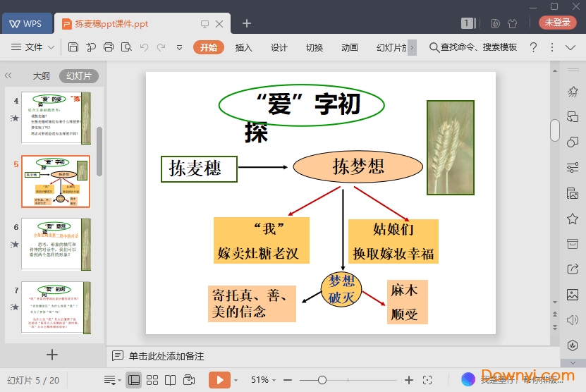Select 幻灯片 view in side panel

[78, 76]
